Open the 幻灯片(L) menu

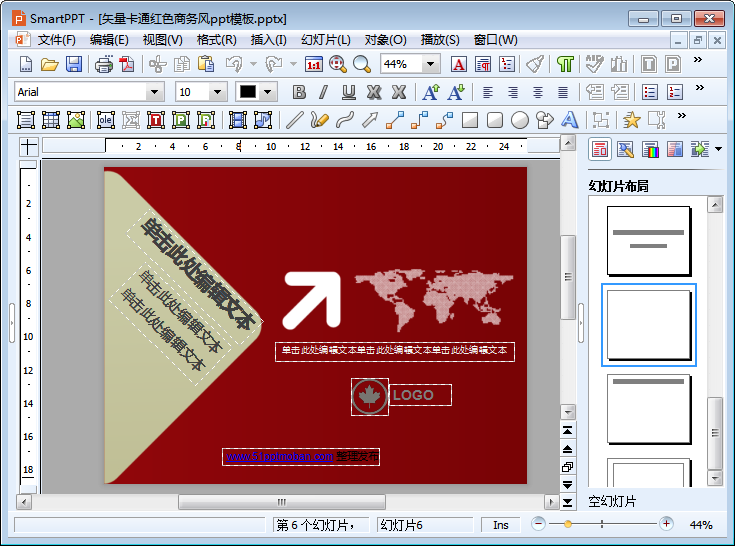coord(326,40)
